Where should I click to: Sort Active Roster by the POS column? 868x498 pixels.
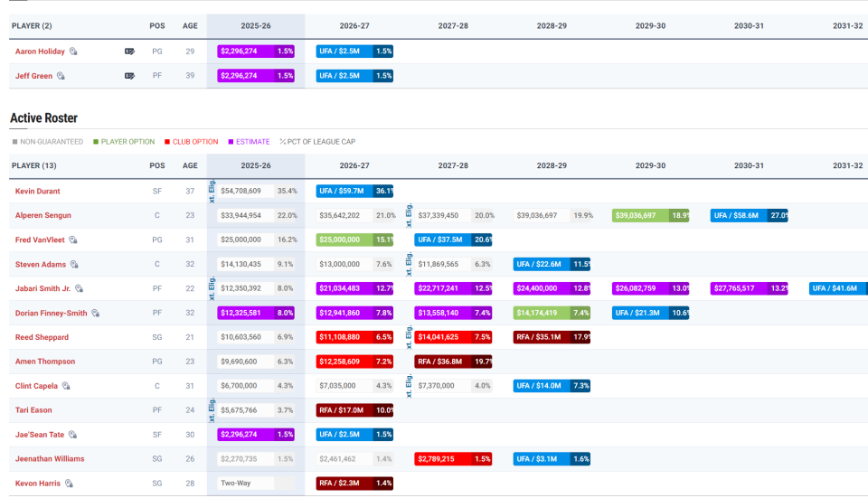[157, 166]
